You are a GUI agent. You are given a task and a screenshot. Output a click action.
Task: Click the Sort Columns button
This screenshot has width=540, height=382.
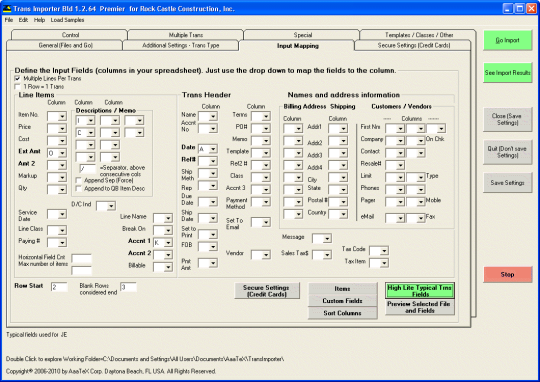(x=342, y=313)
